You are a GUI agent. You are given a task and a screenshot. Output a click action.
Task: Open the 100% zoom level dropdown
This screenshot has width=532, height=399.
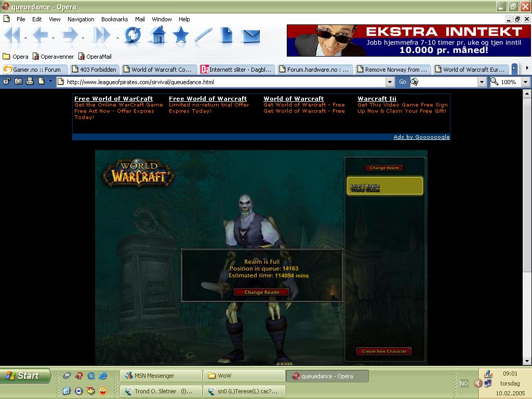525,82
